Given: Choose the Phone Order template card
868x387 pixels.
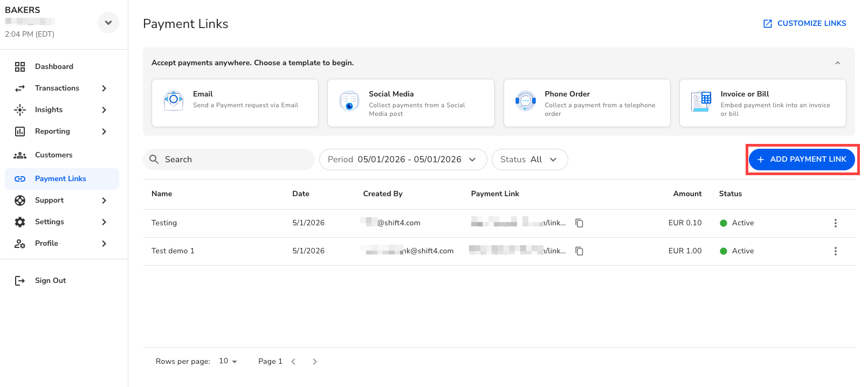Looking at the screenshot, I should pos(587,103).
